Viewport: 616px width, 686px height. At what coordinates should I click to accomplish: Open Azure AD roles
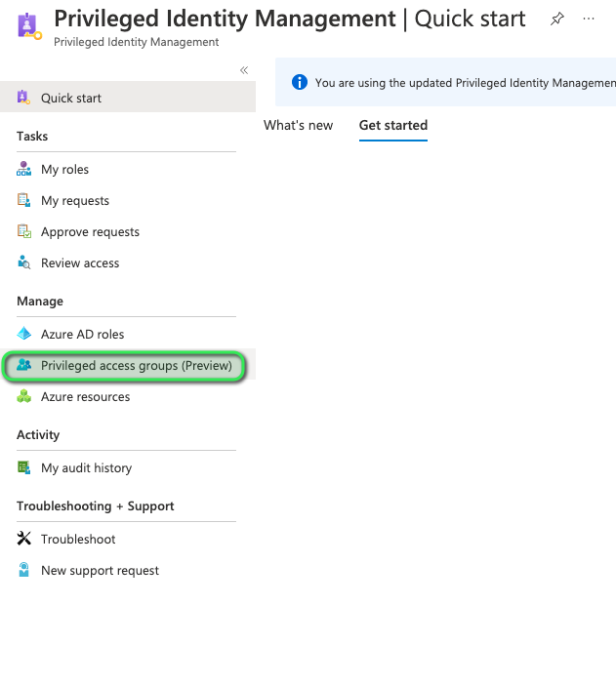pos(82,335)
